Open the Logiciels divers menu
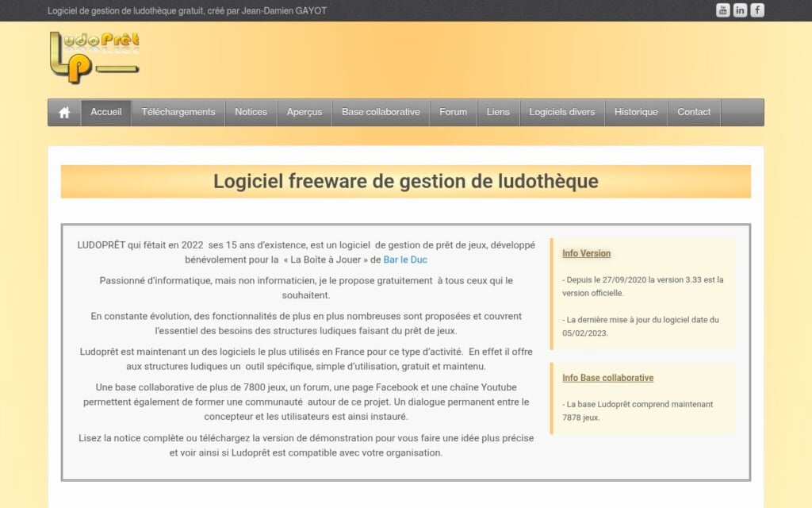The height and width of the screenshot is (508, 812). [562, 112]
